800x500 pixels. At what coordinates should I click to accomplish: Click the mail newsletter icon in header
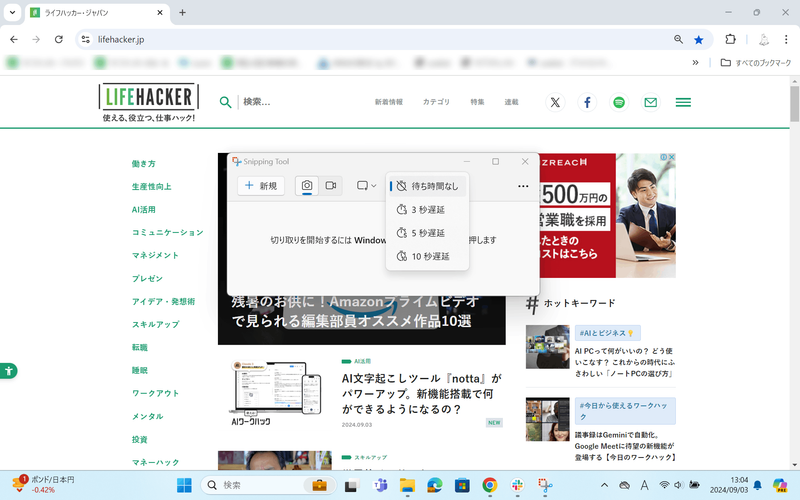tap(651, 102)
